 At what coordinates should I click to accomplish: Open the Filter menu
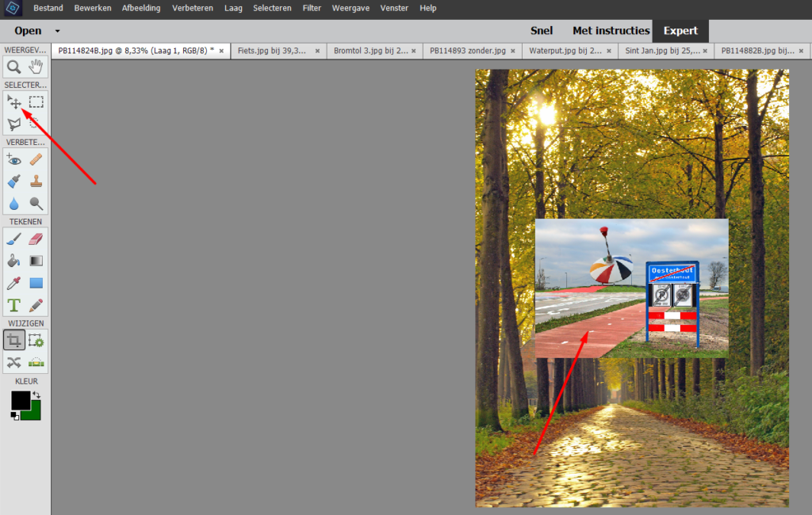click(312, 8)
